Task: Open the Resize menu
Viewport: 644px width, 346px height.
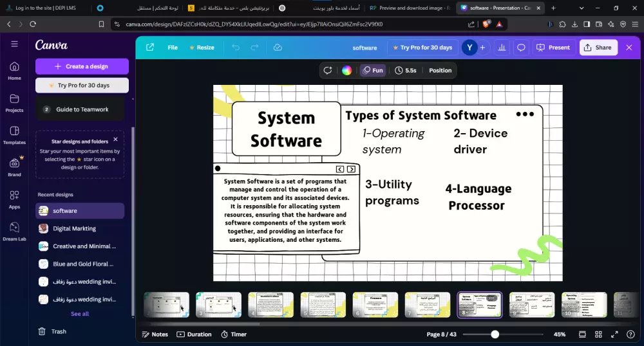Action: [x=202, y=48]
